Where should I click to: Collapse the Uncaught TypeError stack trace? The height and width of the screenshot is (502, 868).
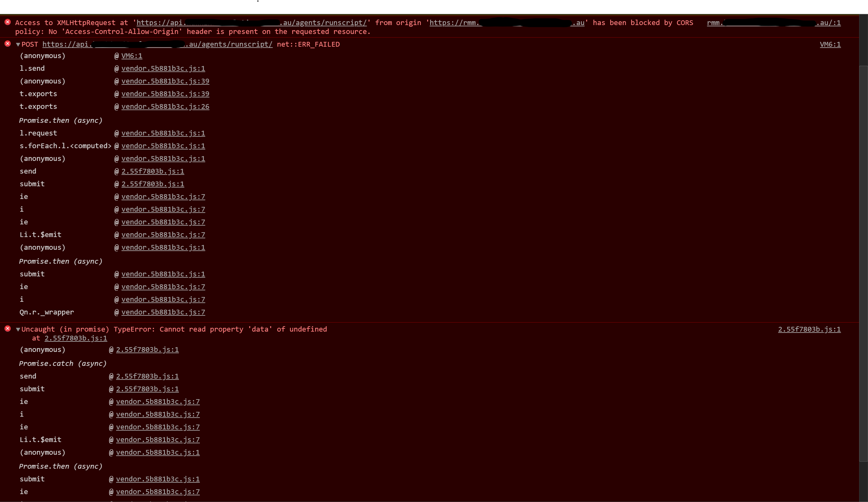(17, 329)
